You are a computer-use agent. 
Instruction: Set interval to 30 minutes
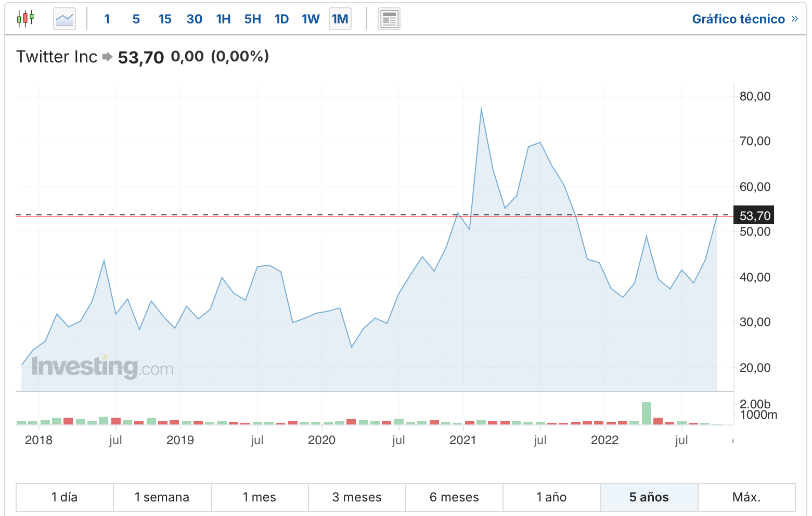(x=195, y=19)
